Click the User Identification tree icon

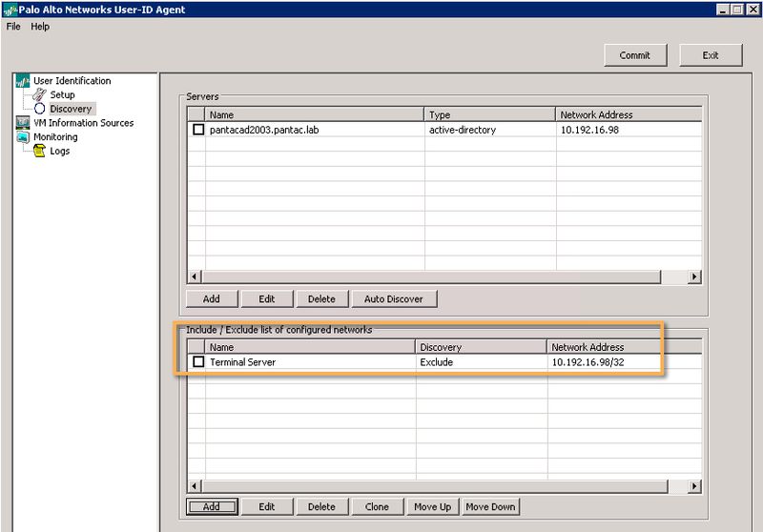23,81
